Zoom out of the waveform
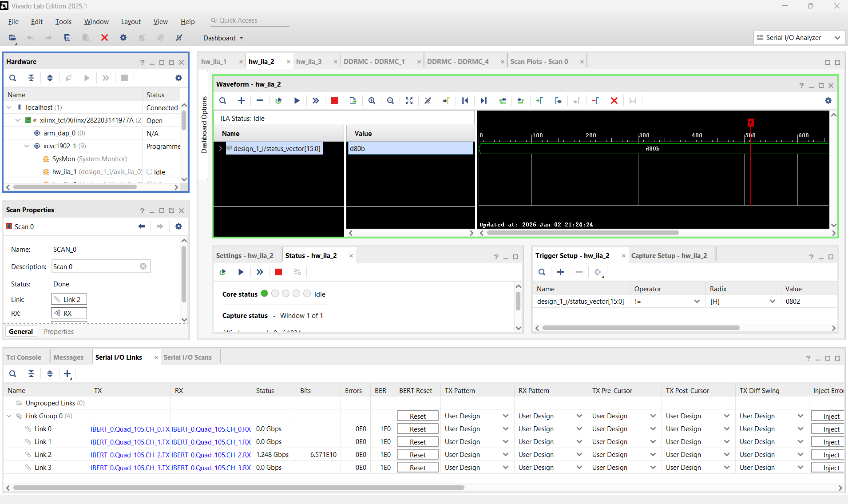Screen dimensions: 848x504 click(x=390, y=101)
